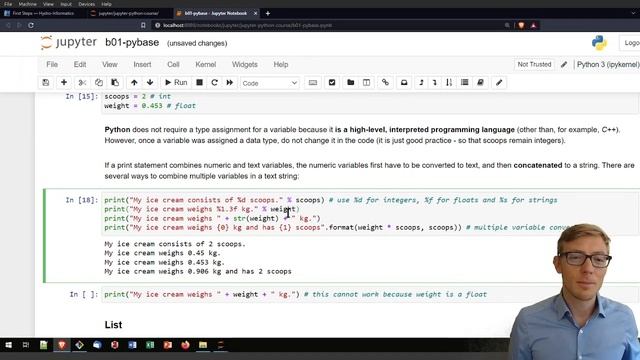640x360 pixels.
Task: Run the selected cell
Action: 176,82
